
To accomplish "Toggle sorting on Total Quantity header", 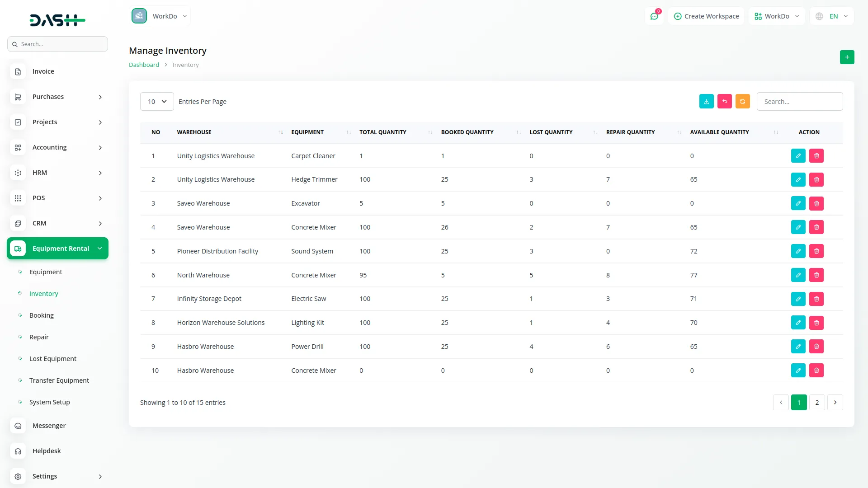I will pyautogui.click(x=382, y=132).
